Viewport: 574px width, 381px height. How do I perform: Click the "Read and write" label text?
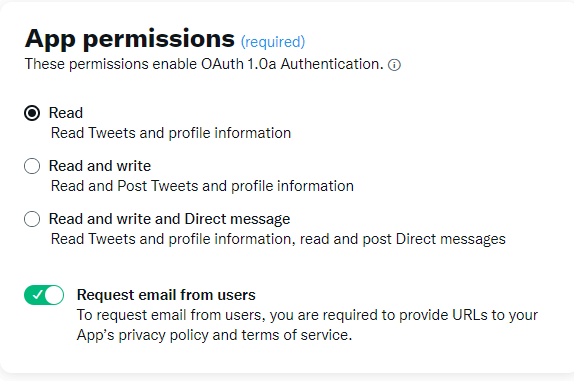coord(100,166)
